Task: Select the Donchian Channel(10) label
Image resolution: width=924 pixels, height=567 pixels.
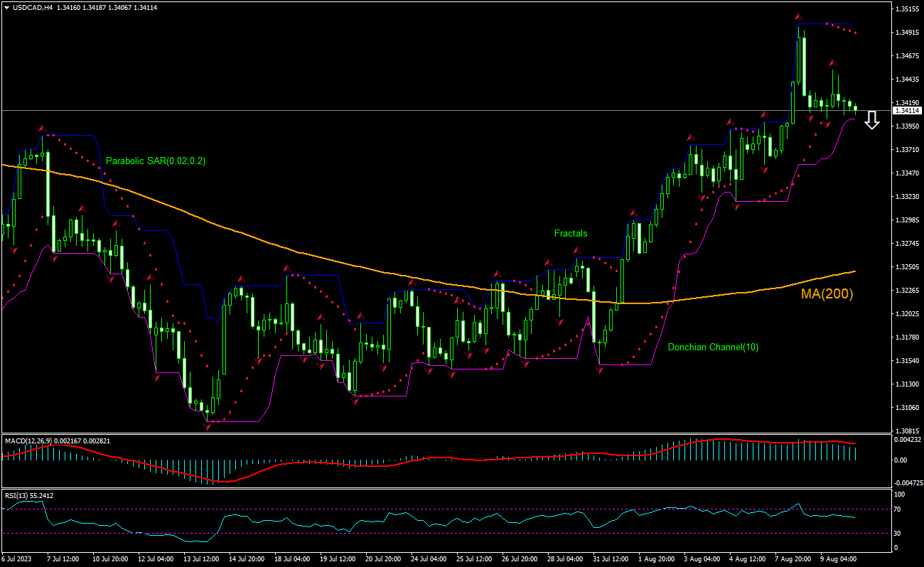Action: 713,347
